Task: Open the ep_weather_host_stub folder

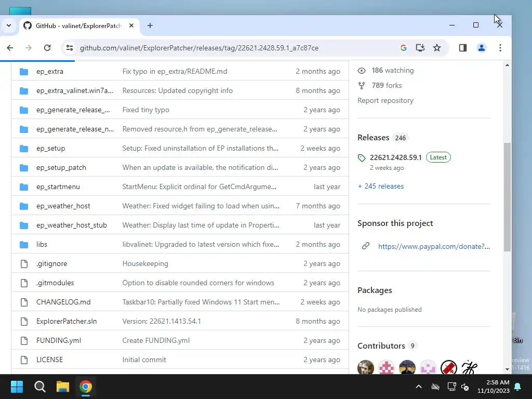Action: pyautogui.click(x=72, y=225)
